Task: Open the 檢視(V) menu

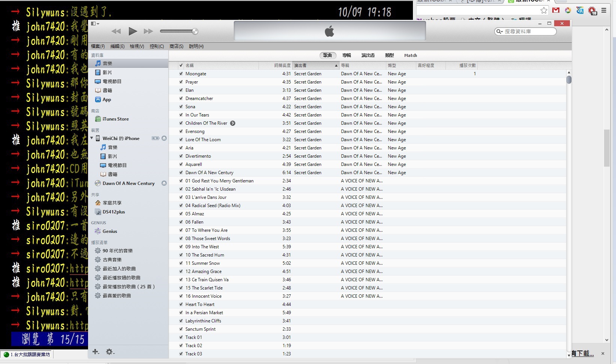Action: (137, 46)
